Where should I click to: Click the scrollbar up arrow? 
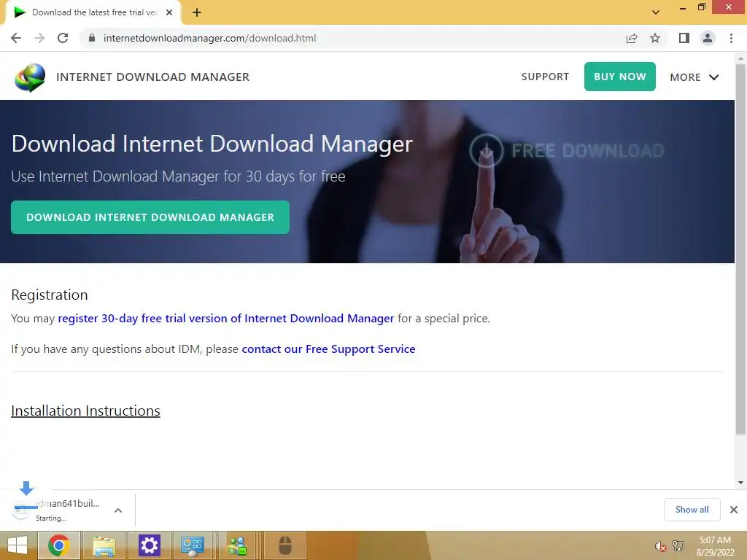(740, 58)
